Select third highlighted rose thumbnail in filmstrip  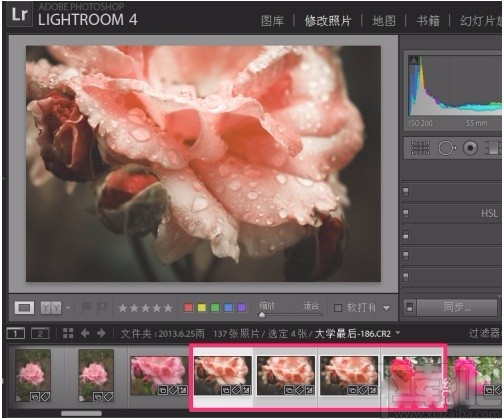point(349,376)
